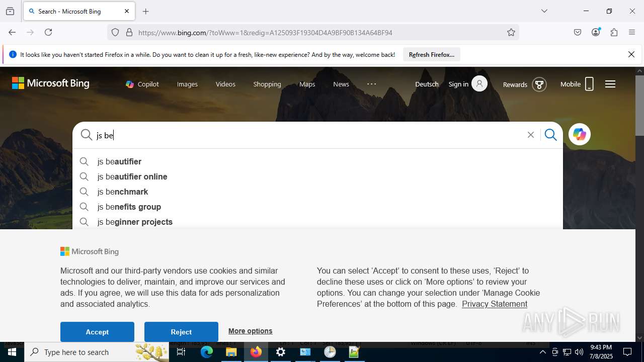Open More options for cookies

(x=250, y=331)
